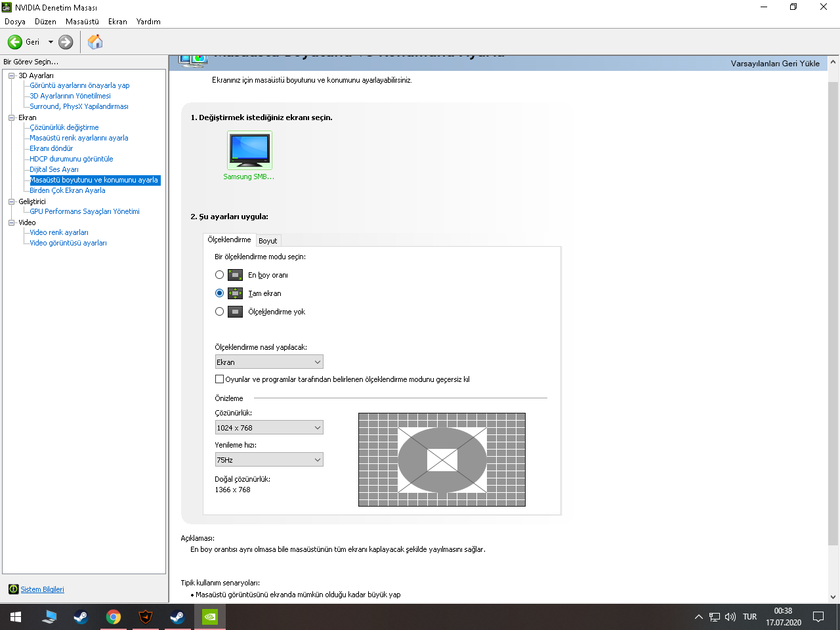
Task: Open the Windows Start button
Action: click(16, 617)
